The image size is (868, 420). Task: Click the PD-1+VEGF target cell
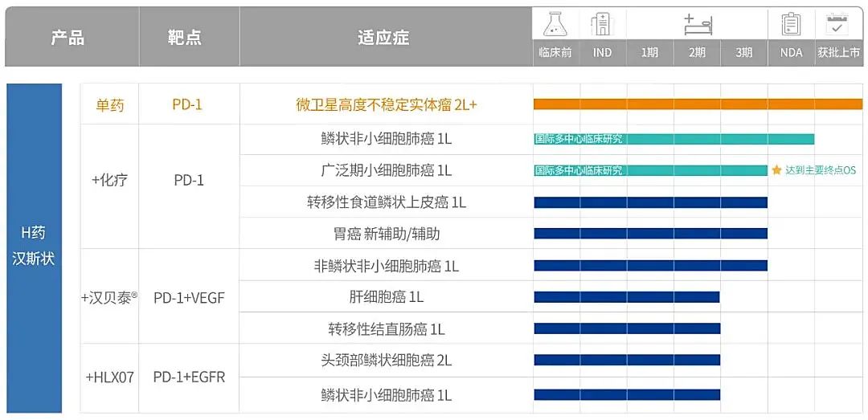pos(189,297)
